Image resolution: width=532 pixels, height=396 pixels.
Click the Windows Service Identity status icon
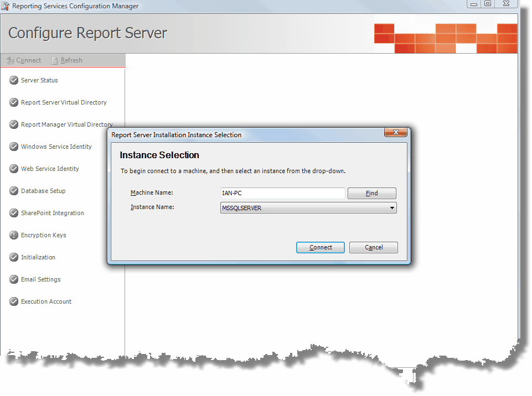click(x=14, y=147)
